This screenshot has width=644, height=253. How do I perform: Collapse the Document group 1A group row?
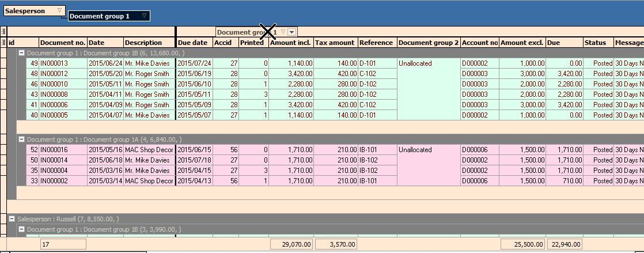click(21, 139)
